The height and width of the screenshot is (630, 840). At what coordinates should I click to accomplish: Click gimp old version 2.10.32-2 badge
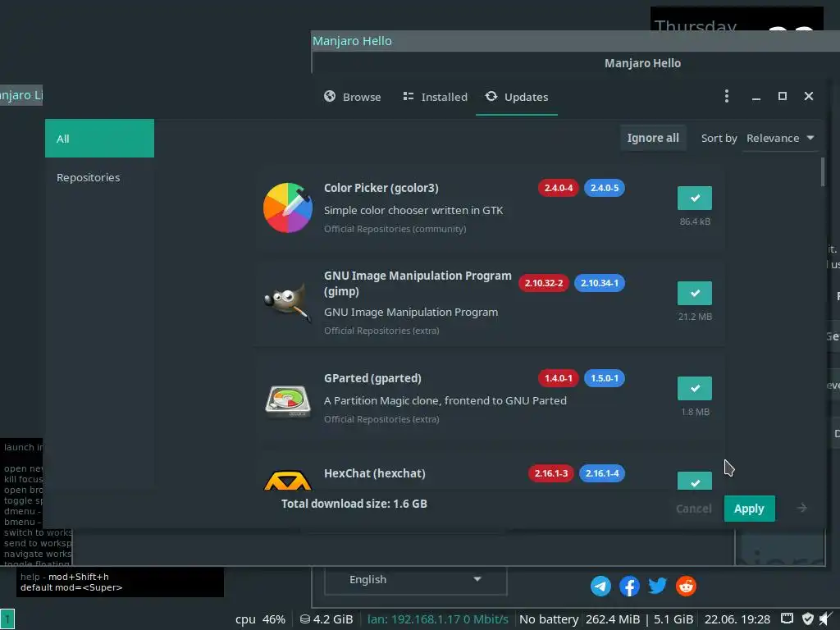point(544,283)
